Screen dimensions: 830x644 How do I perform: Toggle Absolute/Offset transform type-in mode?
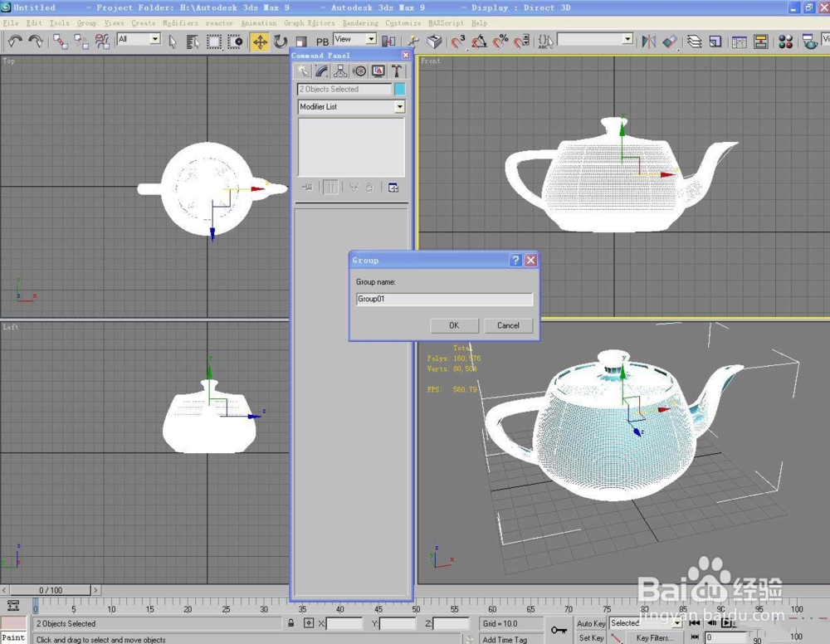click(x=309, y=623)
